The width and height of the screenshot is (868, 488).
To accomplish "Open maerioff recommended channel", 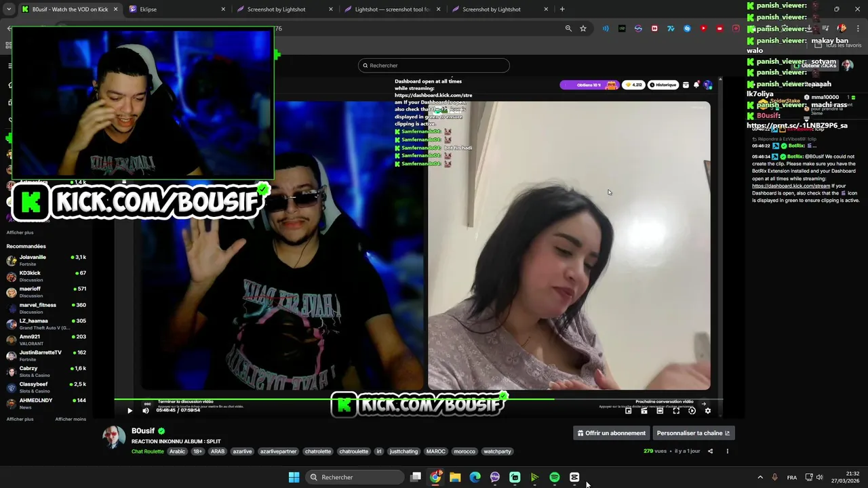I will click(x=46, y=292).
